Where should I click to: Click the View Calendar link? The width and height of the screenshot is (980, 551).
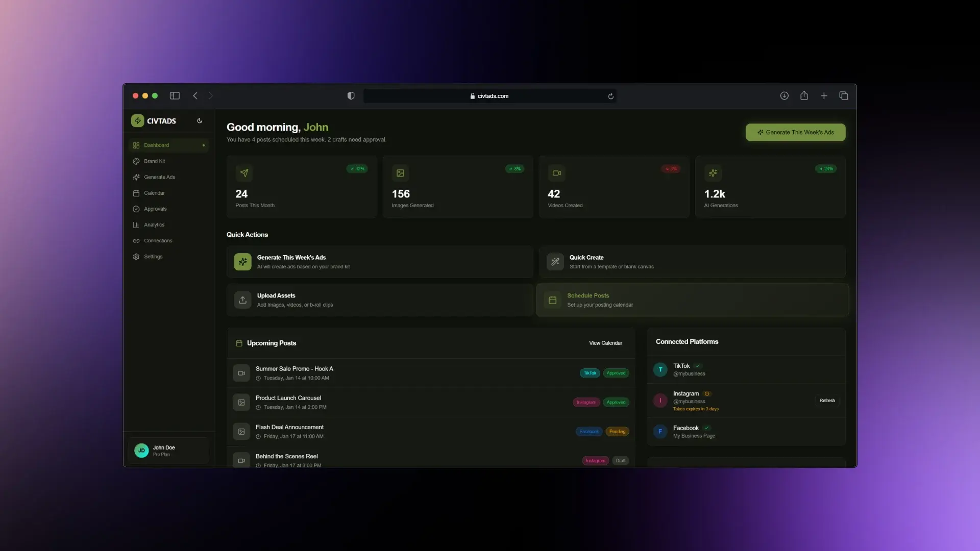coord(605,343)
